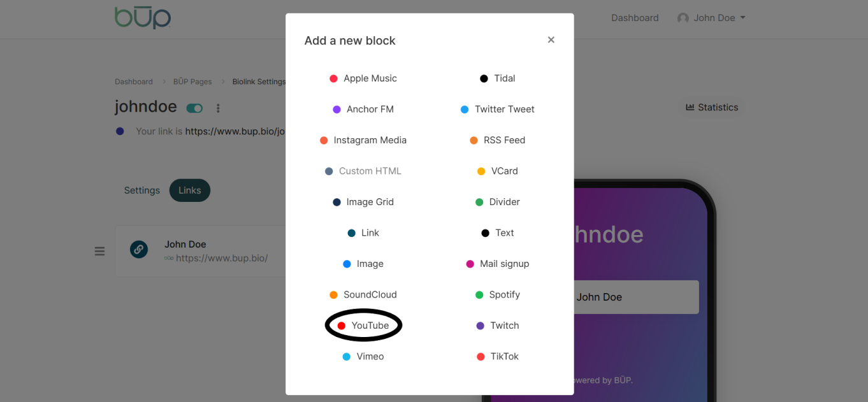
Task: Go to Dashboard in top navigation
Action: (635, 18)
